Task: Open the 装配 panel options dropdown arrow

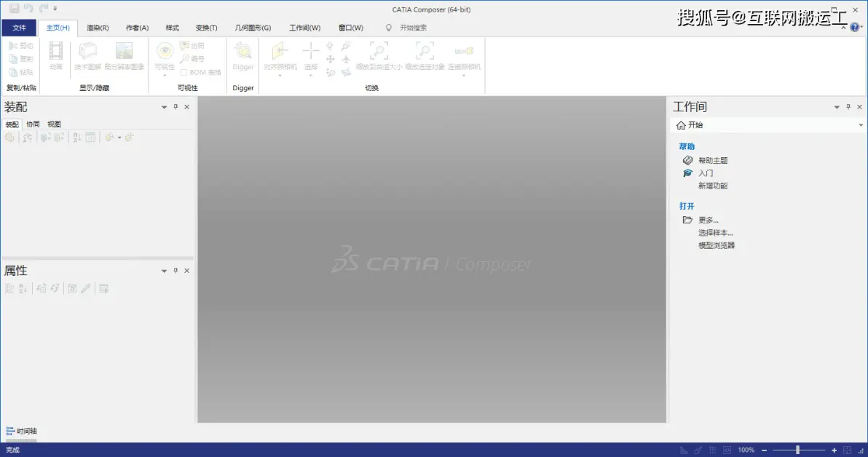Action: pos(164,107)
